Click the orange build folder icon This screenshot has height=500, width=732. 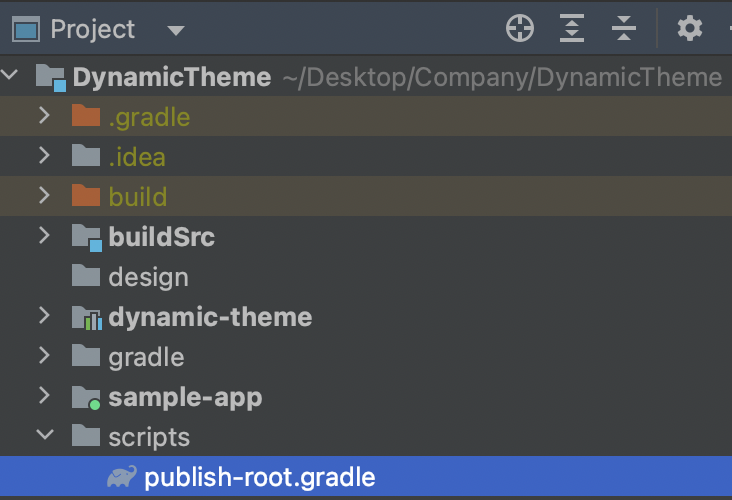point(86,196)
